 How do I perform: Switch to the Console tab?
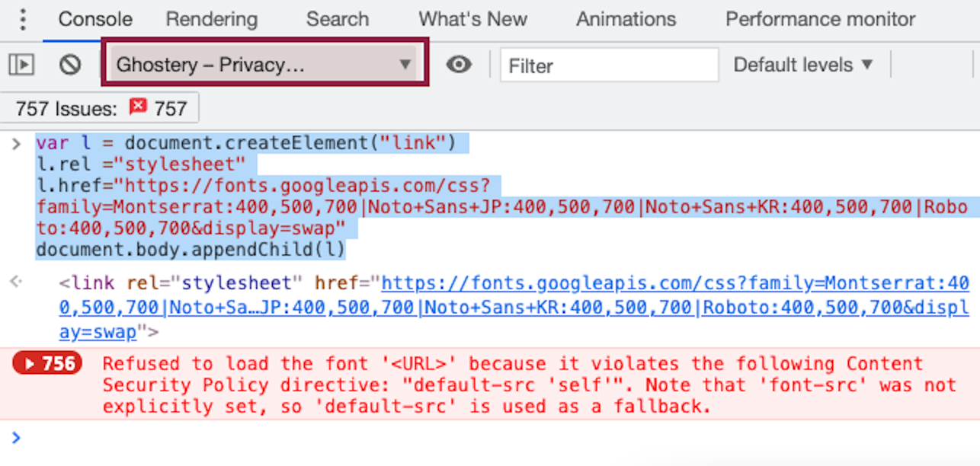pos(95,19)
